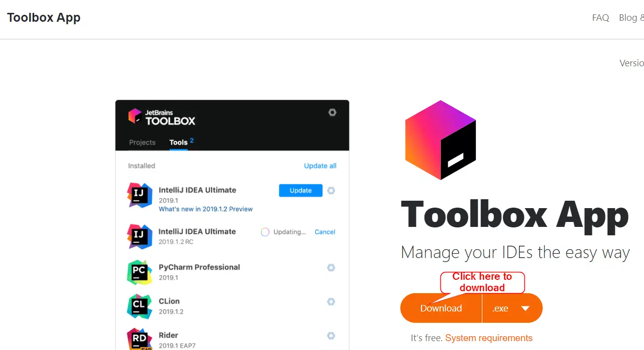Screen dimensions: 644x350
Task: Select the Tools tab
Action: (178, 142)
